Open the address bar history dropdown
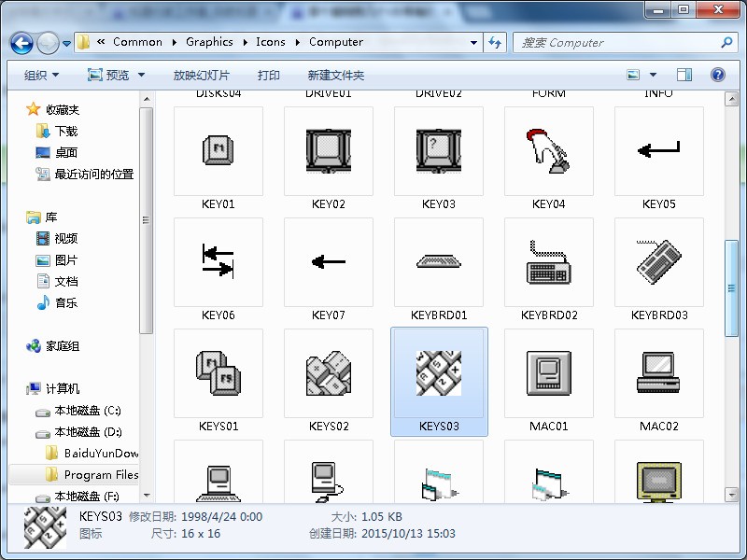 pyautogui.click(x=474, y=42)
